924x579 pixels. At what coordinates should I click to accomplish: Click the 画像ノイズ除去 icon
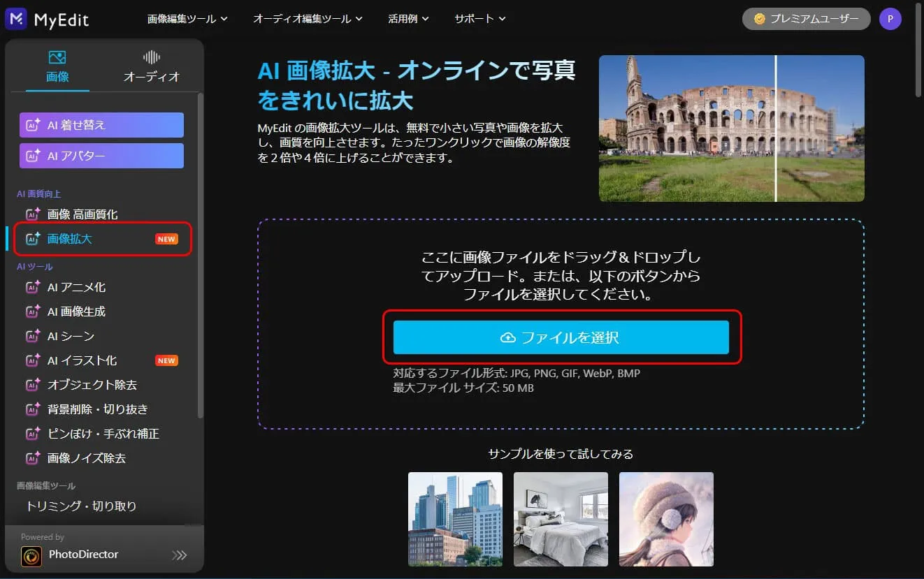coord(33,458)
